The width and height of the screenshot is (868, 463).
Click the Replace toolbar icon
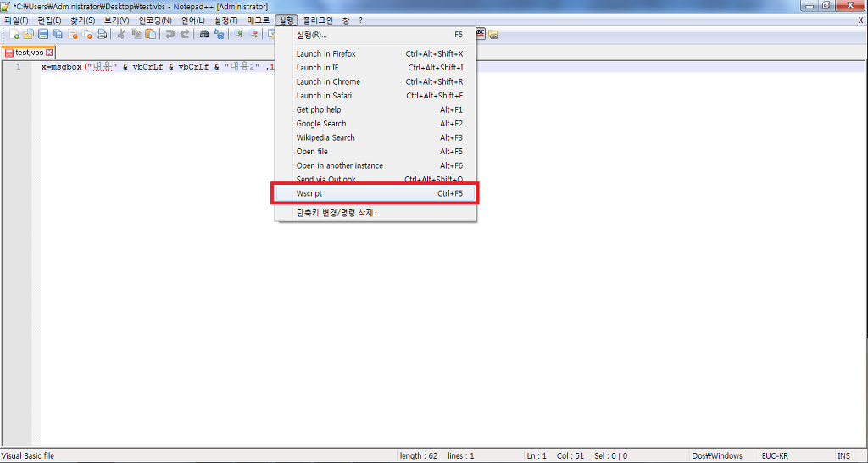[219, 34]
